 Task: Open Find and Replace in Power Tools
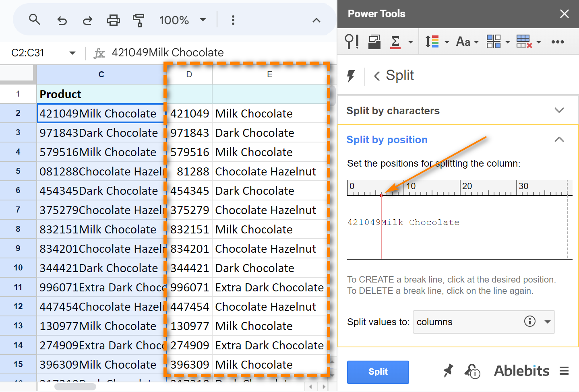351,41
